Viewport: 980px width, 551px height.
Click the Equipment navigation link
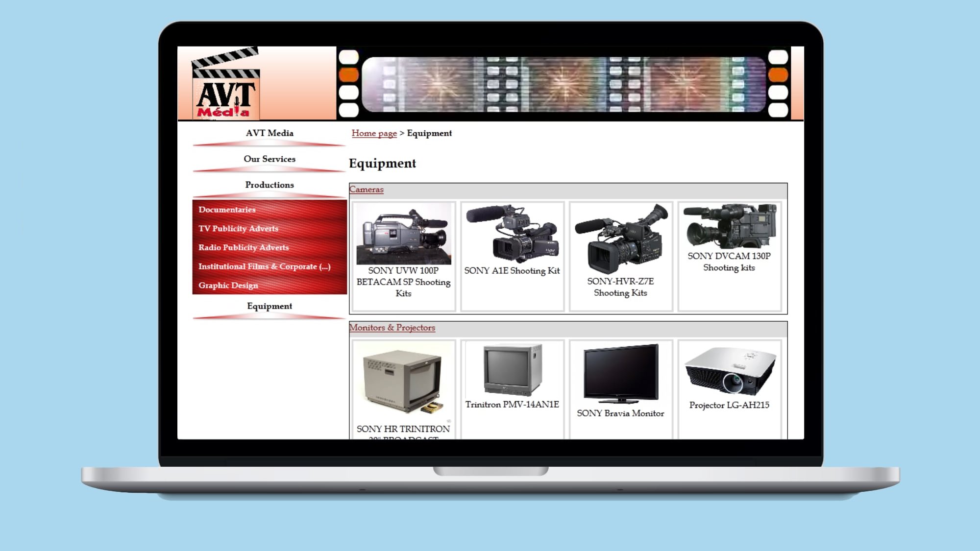pos(269,306)
